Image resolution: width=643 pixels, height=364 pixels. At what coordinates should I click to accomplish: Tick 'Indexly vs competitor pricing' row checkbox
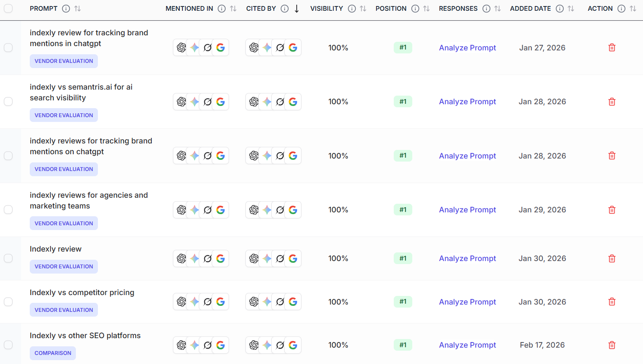pyautogui.click(x=8, y=302)
